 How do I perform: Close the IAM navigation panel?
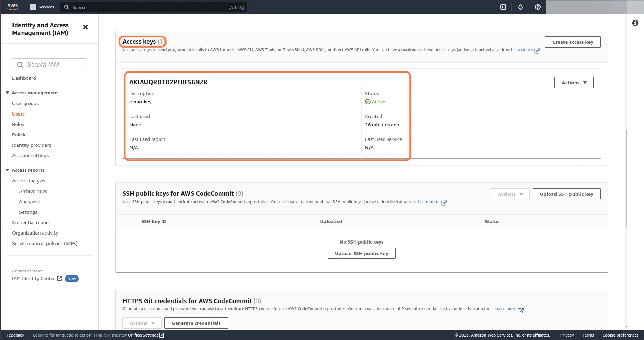(x=85, y=27)
